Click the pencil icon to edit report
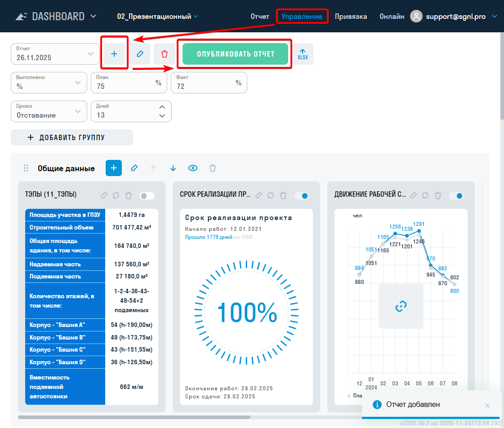This screenshot has height=428, width=504. tap(140, 54)
